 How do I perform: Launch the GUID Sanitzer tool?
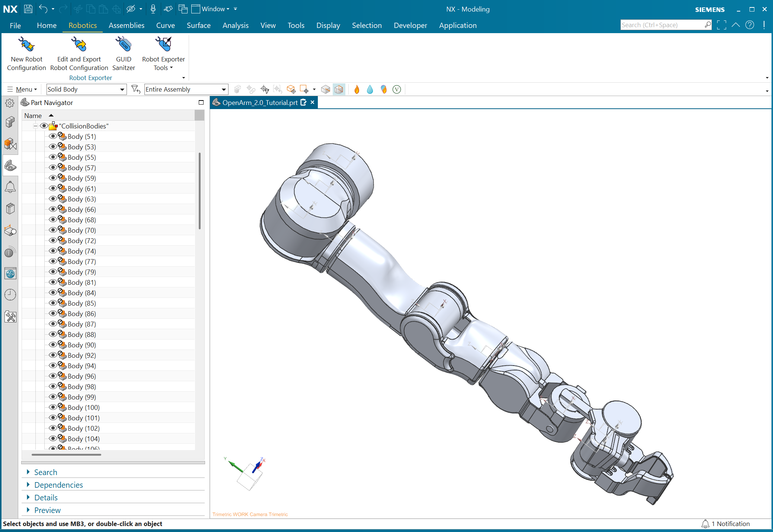pos(124,54)
